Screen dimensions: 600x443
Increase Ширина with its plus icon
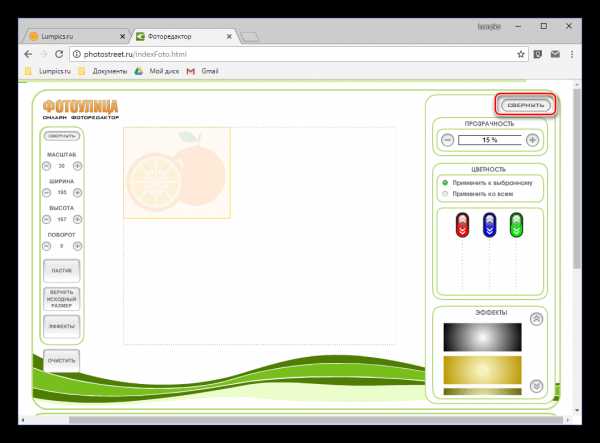(x=78, y=192)
